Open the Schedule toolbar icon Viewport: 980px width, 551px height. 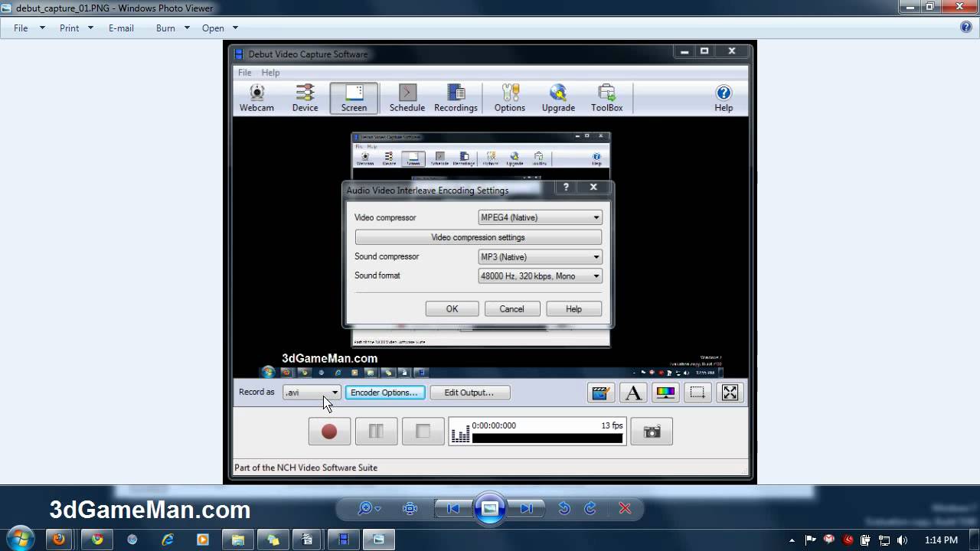407,99
